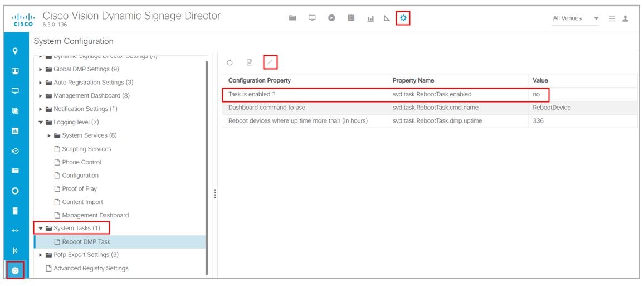The width and height of the screenshot is (644, 286).
Task: Select the Proof of Play tree item
Action: pyautogui.click(x=79, y=188)
